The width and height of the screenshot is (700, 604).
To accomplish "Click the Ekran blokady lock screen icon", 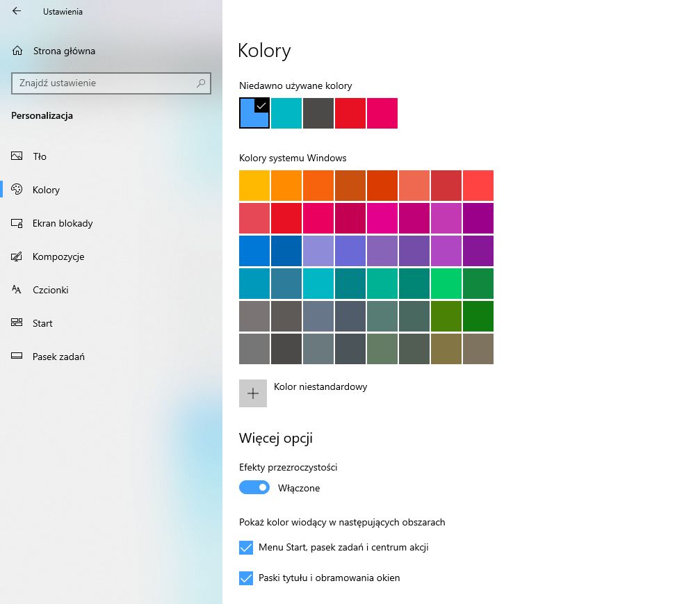I will pos(17,223).
